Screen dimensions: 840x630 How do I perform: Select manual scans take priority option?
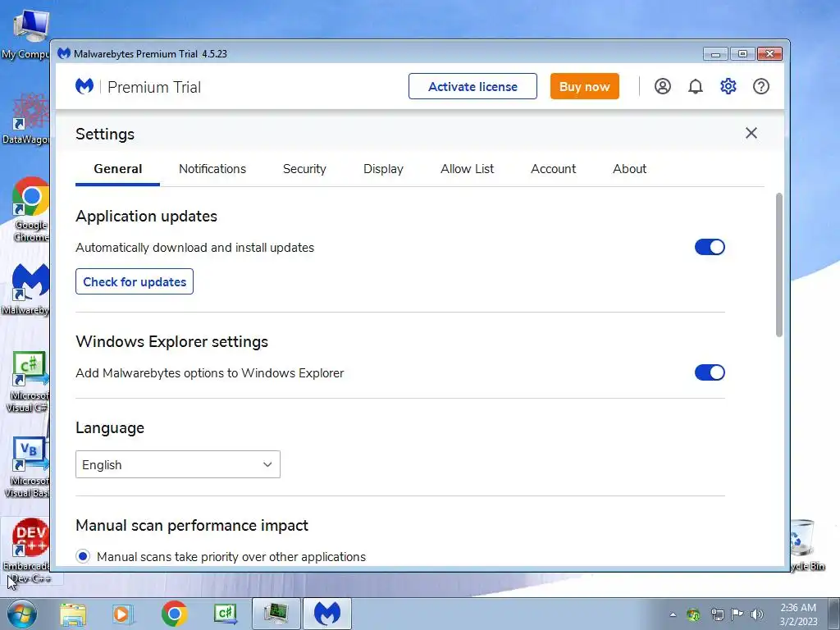point(83,557)
